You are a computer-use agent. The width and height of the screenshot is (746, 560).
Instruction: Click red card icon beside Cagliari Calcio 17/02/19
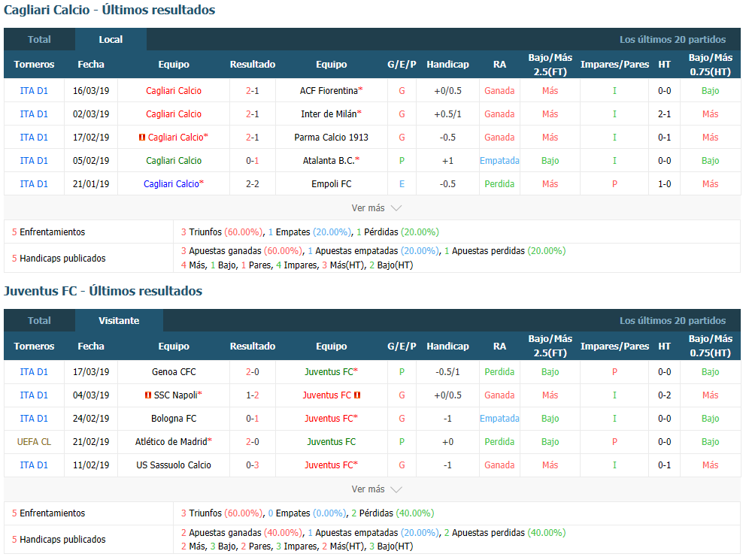[142, 138]
